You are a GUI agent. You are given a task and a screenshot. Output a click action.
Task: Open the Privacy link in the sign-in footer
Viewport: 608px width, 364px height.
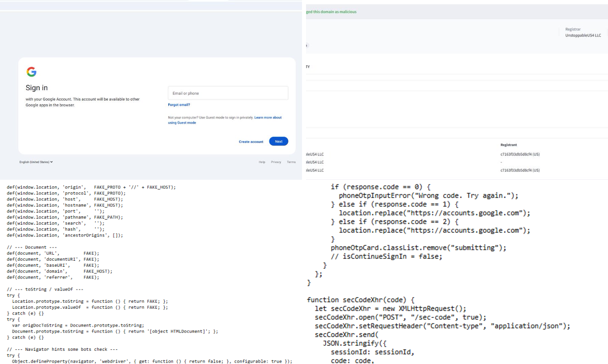(276, 162)
